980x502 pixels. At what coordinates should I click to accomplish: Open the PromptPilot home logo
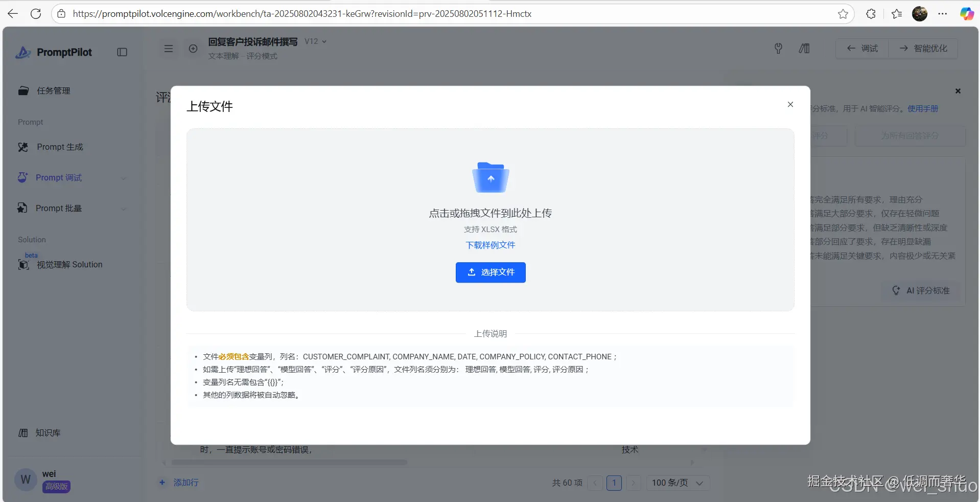[x=54, y=52]
